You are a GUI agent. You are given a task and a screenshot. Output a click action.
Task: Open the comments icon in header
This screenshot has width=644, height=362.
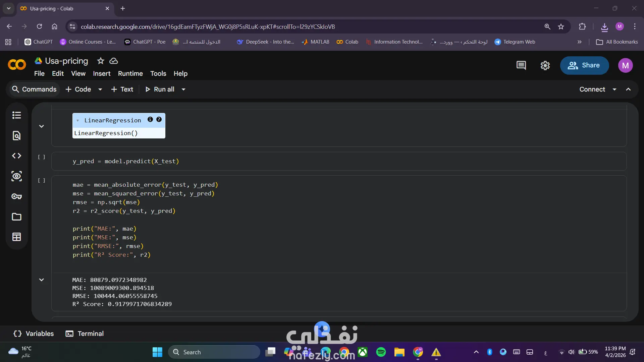[x=521, y=65]
